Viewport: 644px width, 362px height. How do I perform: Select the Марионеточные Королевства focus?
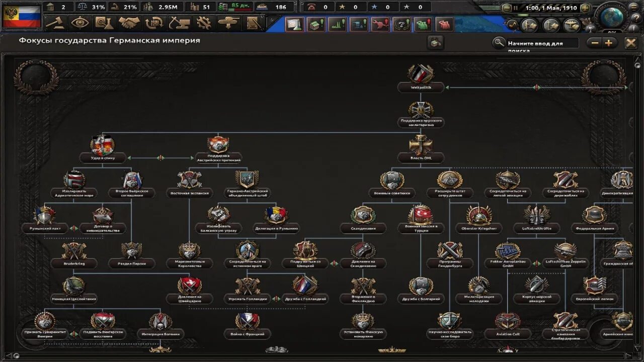pos(190,255)
